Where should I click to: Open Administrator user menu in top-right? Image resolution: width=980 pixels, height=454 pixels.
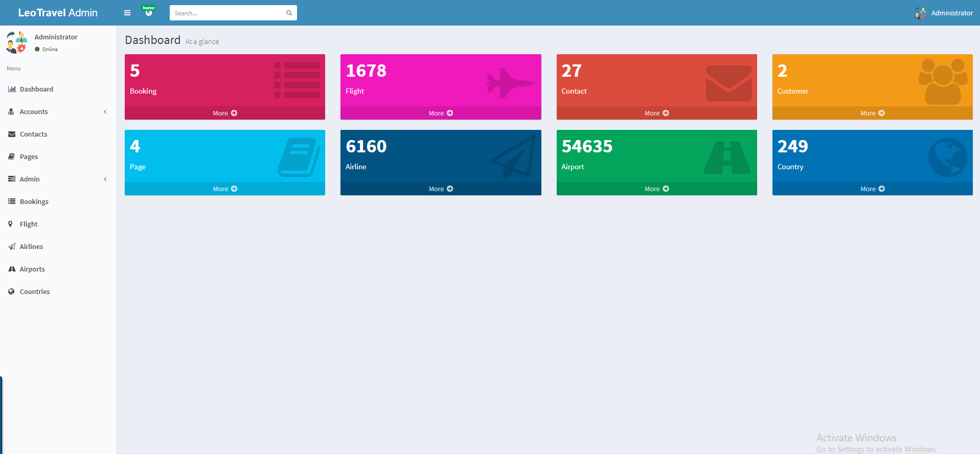point(944,13)
